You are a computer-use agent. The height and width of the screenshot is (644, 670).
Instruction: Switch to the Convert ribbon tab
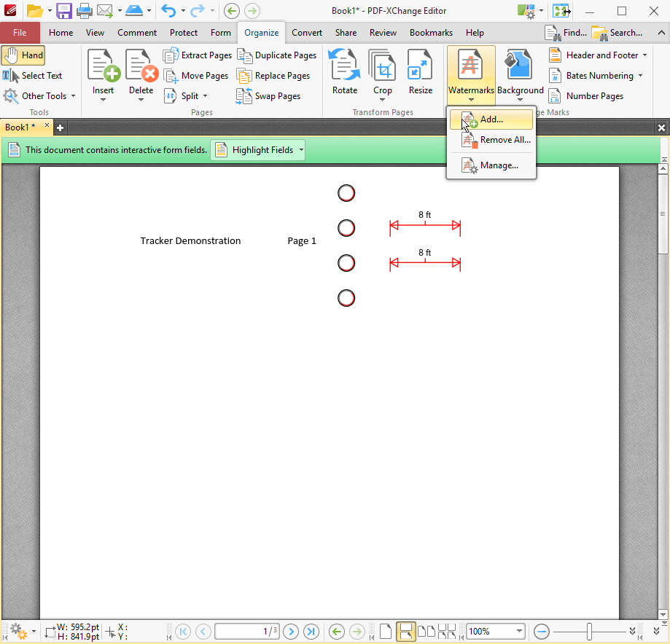click(x=306, y=32)
